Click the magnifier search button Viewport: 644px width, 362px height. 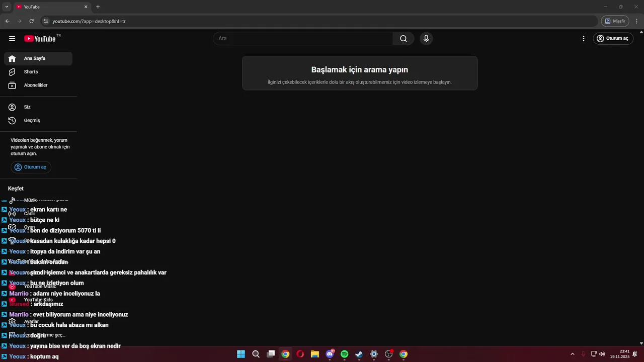coord(404,39)
